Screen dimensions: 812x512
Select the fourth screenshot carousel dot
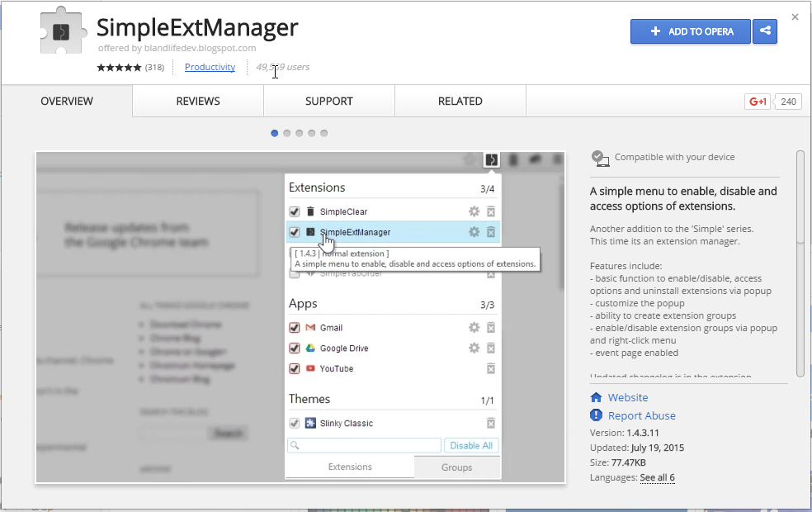tap(312, 133)
